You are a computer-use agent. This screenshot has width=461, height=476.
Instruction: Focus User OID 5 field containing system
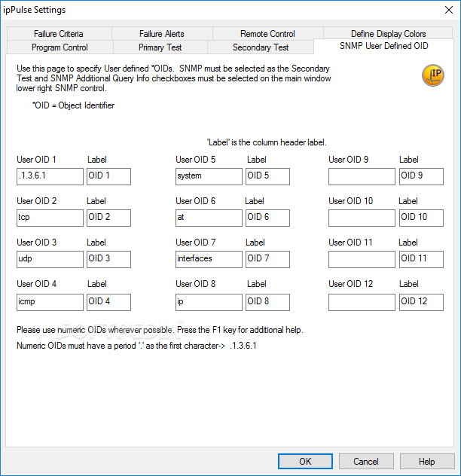[x=209, y=176]
